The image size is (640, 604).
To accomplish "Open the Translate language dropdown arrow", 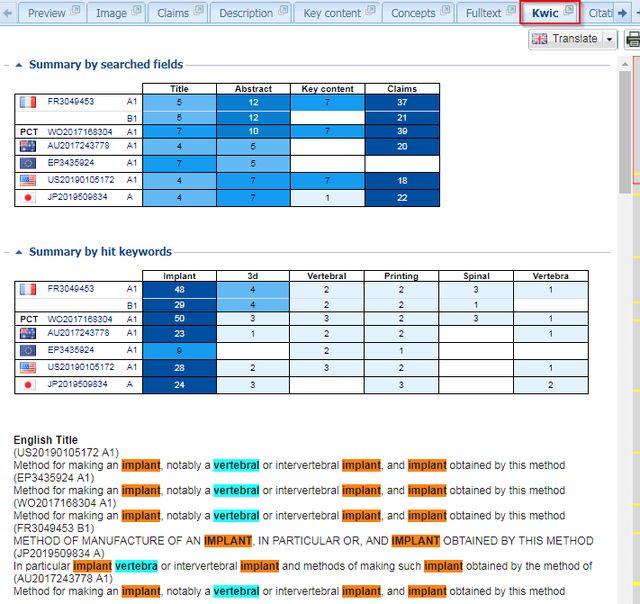I will point(609,39).
